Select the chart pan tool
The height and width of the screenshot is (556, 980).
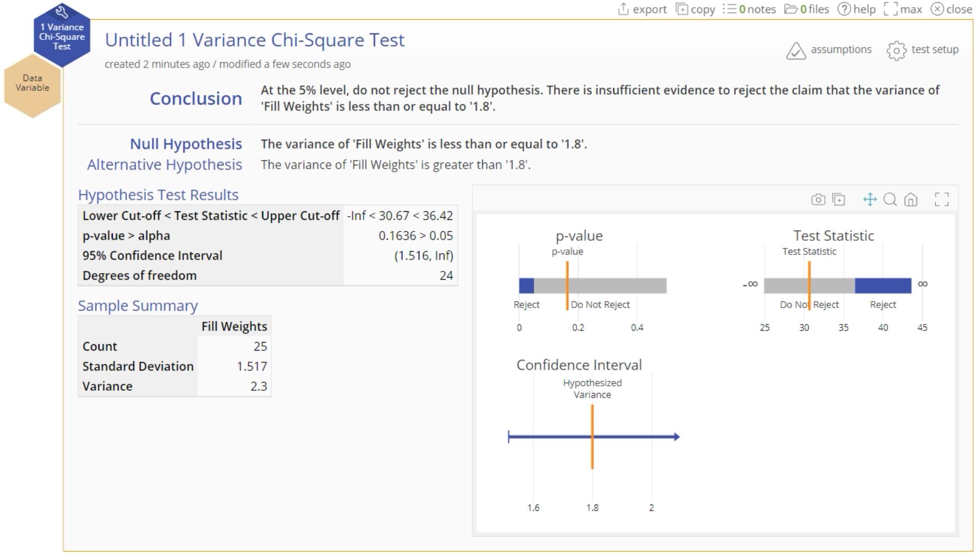pos(869,200)
